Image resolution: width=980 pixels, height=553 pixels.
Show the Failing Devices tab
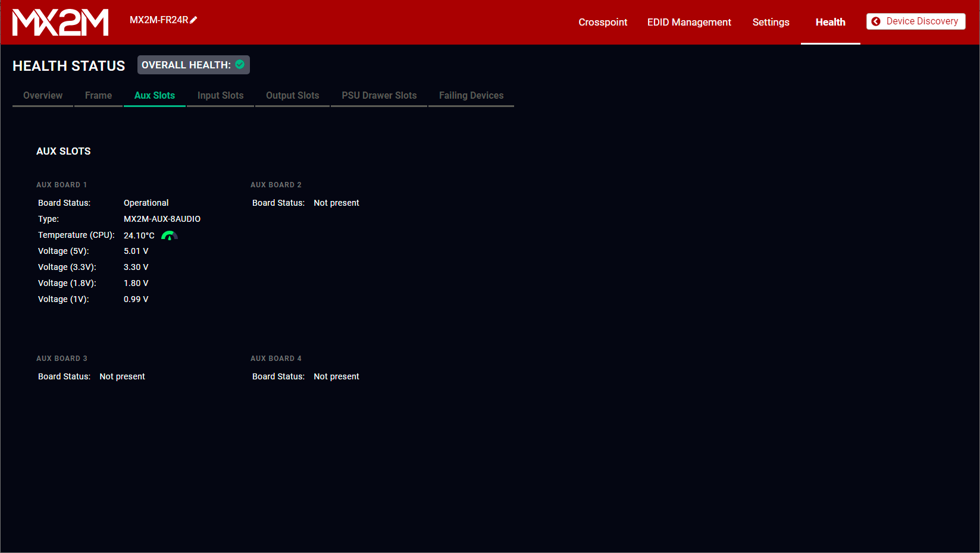(471, 96)
